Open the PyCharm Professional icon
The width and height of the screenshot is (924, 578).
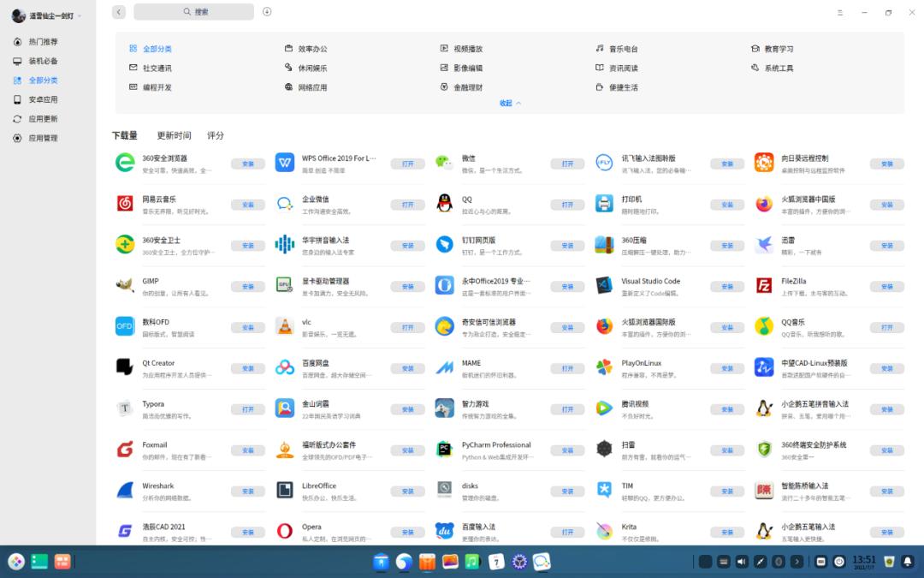point(444,450)
